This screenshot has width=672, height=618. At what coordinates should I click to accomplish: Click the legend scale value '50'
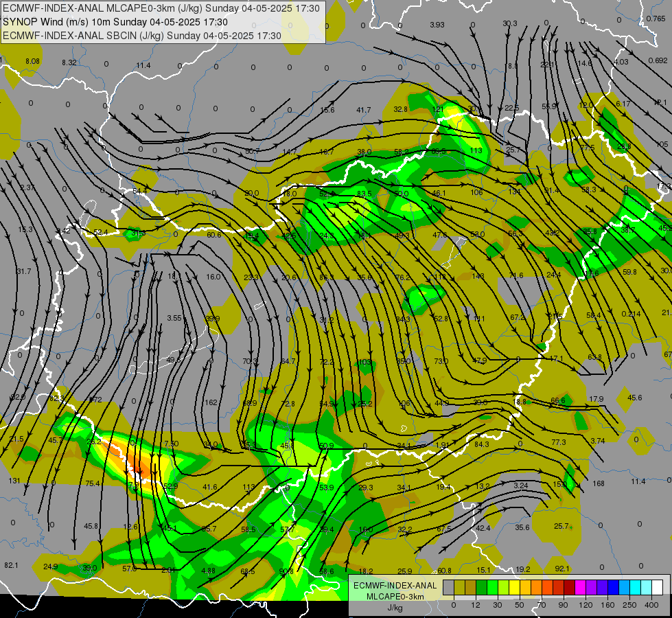pyautogui.click(x=520, y=605)
